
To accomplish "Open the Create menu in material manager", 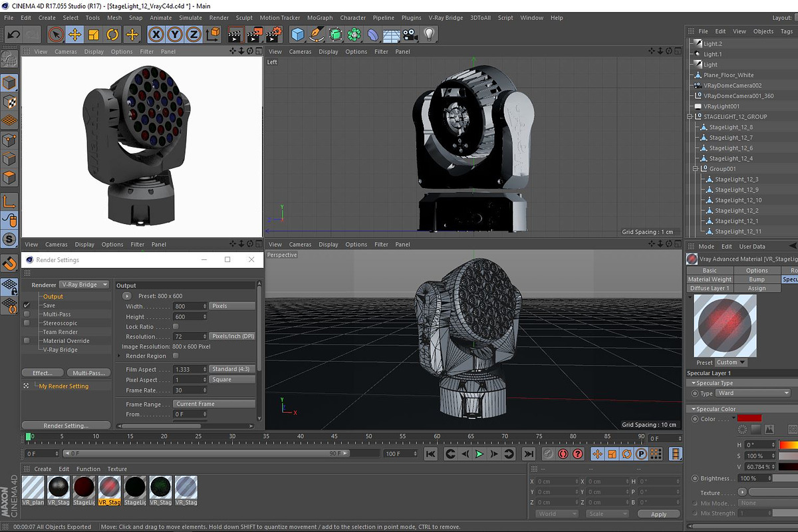I will tap(43, 469).
